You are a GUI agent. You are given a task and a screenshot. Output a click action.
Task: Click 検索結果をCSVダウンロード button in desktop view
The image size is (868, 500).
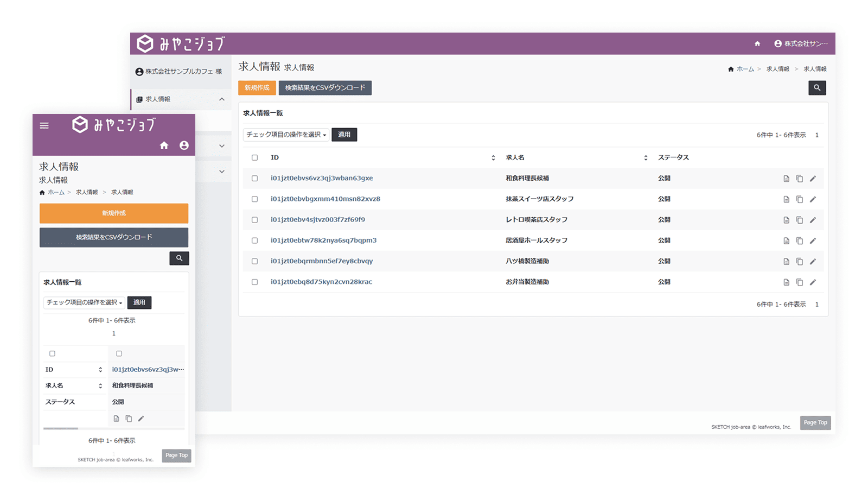[x=325, y=88]
